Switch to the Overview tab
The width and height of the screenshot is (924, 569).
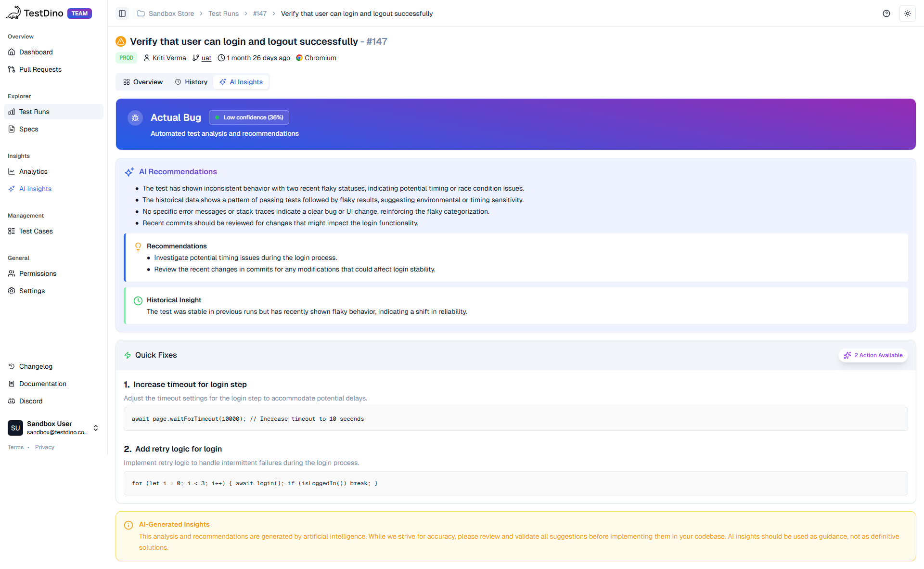click(x=143, y=82)
